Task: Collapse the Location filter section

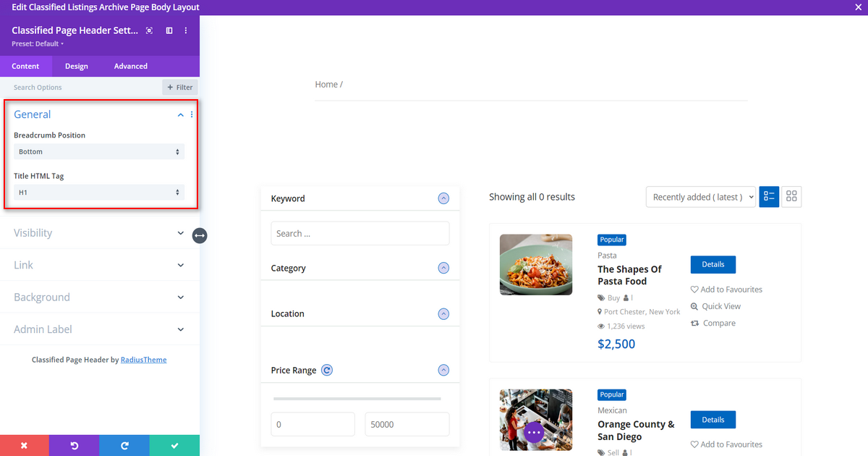Action: pos(443,313)
